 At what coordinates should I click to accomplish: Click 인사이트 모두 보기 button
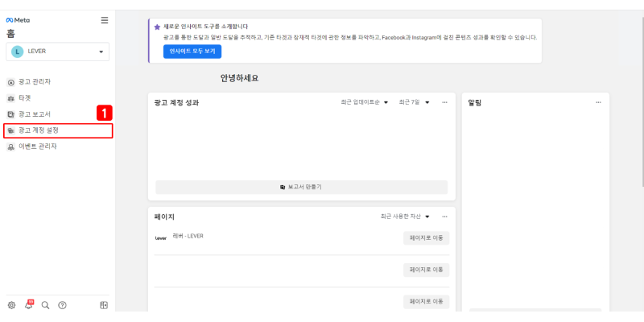[x=192, y=52]
